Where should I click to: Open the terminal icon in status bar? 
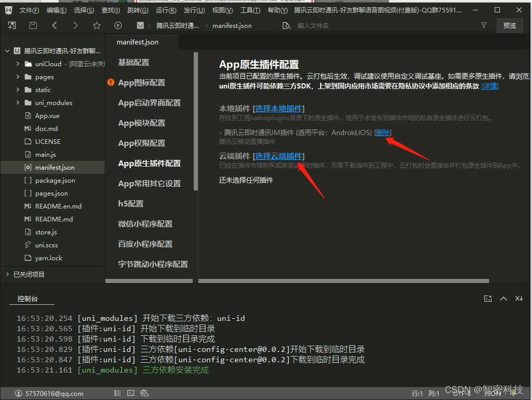[x=131, y=393]
